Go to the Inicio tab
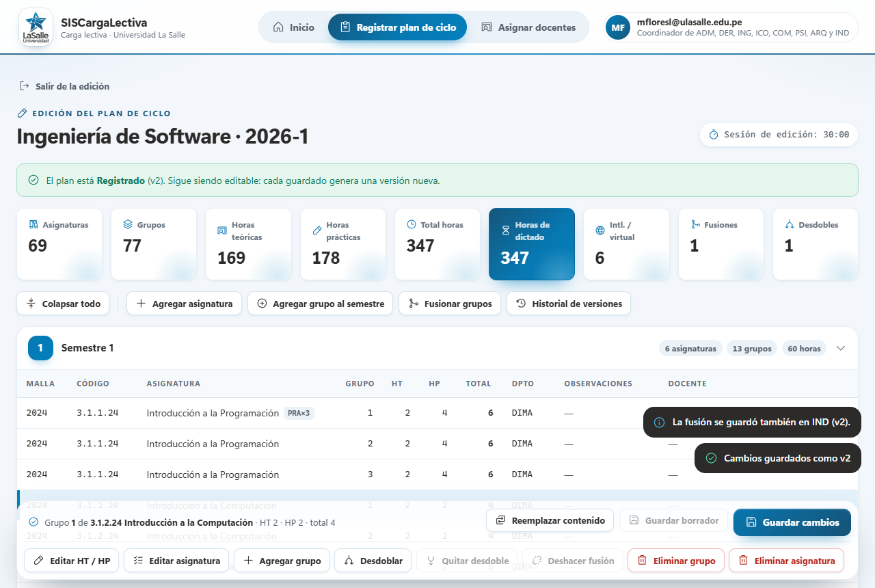 (x=293, y=27)
